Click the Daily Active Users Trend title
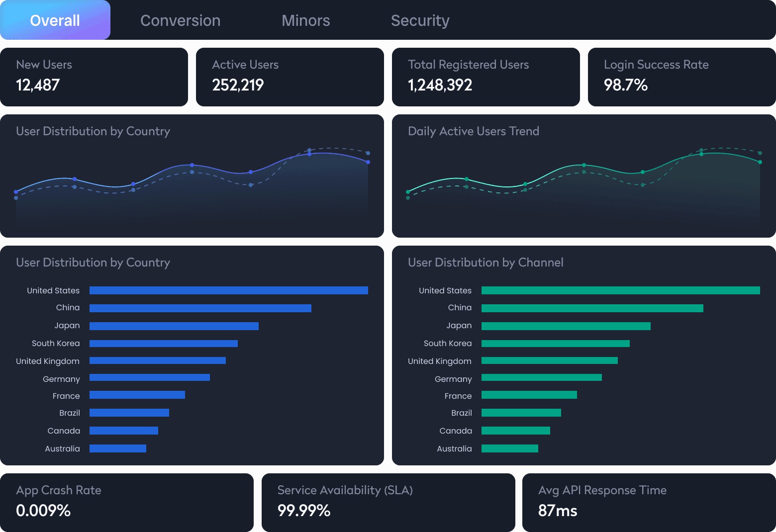 coord(474,131)
